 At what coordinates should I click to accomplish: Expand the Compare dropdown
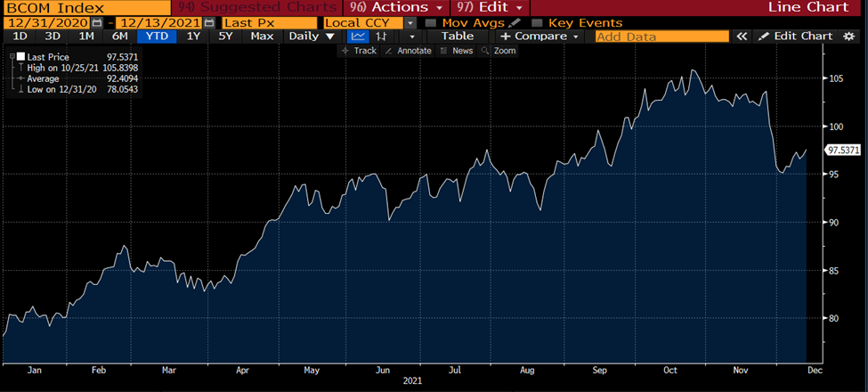(539, 37)
